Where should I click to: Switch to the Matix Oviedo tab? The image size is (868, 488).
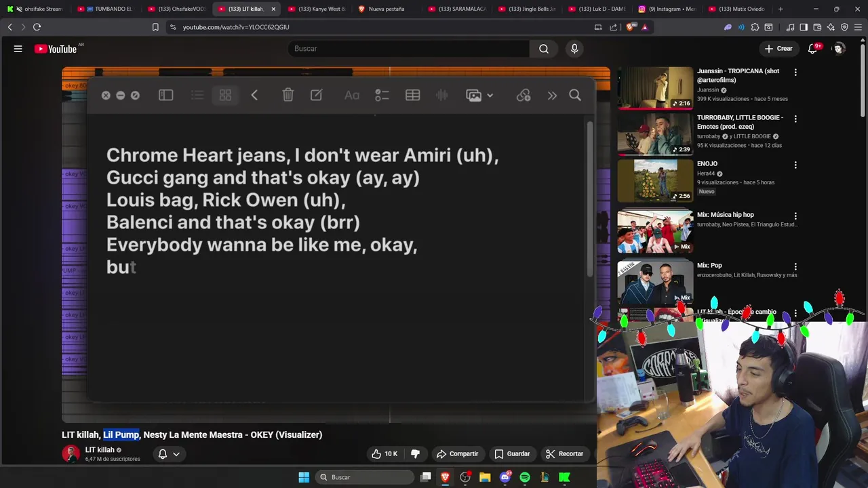click(x=737, y=9)
